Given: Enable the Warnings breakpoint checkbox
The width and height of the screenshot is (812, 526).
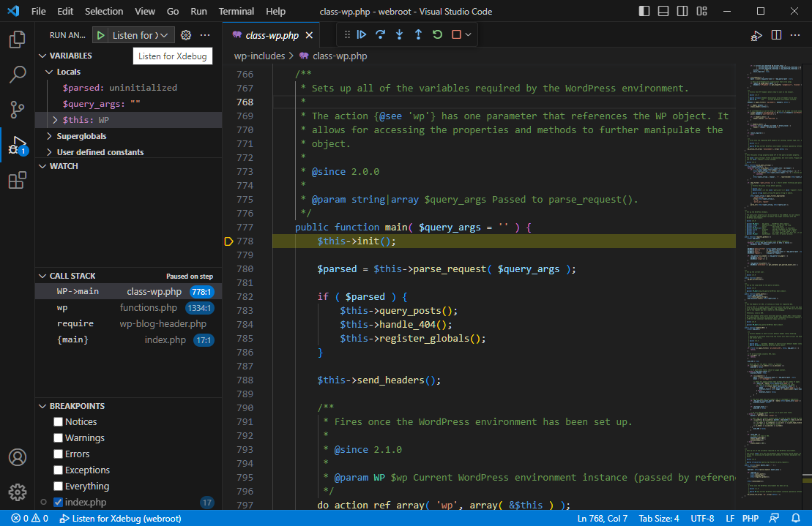Looking at the screenshot, I should pos(58,437).
